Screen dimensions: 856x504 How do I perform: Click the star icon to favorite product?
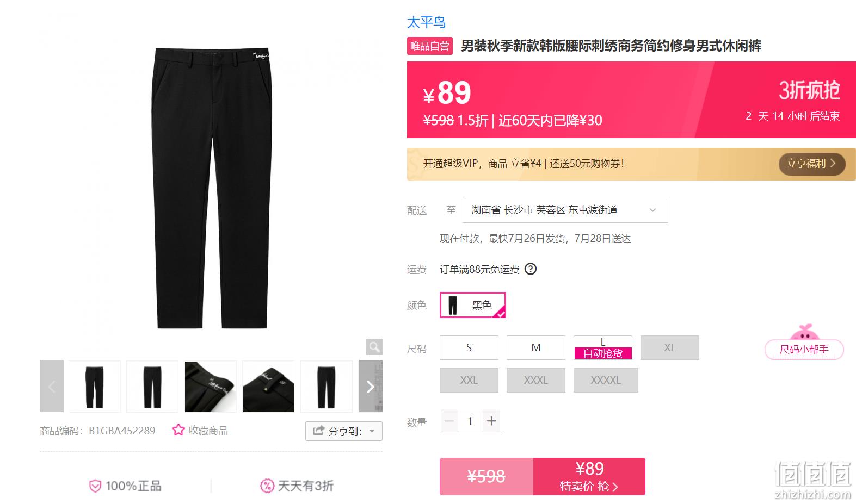178,430
